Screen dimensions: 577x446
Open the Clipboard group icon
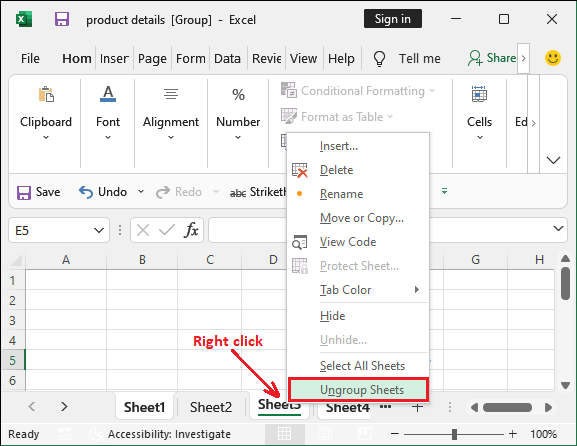click(46, 95)
